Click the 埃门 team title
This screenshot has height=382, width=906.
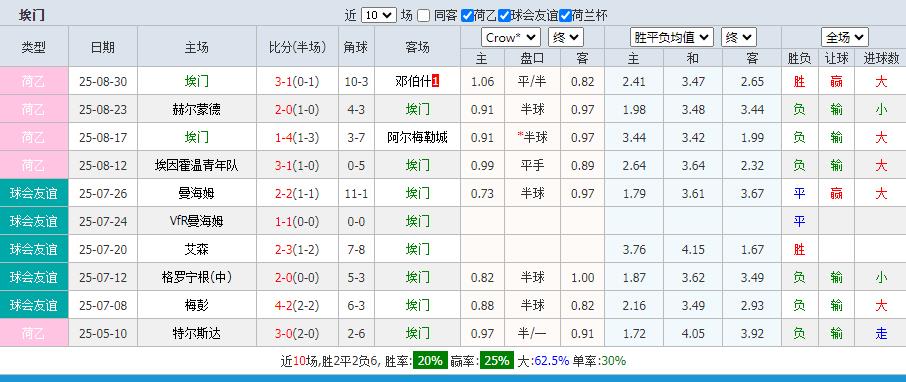(32, 15)
